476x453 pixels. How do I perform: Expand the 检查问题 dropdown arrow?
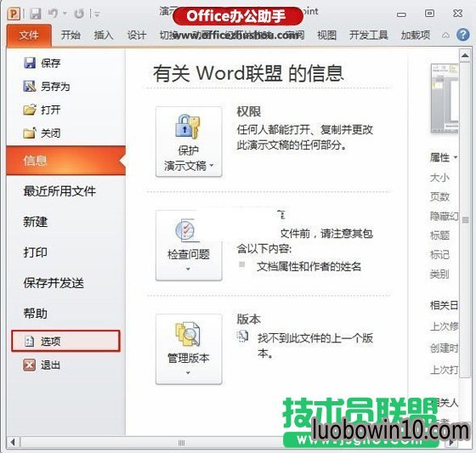click(x=188, y=269)
